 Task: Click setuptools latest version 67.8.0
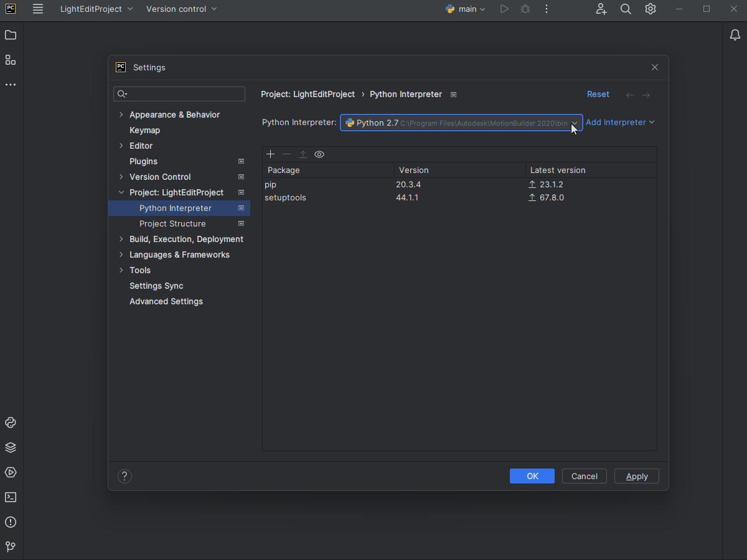point(552,198)
